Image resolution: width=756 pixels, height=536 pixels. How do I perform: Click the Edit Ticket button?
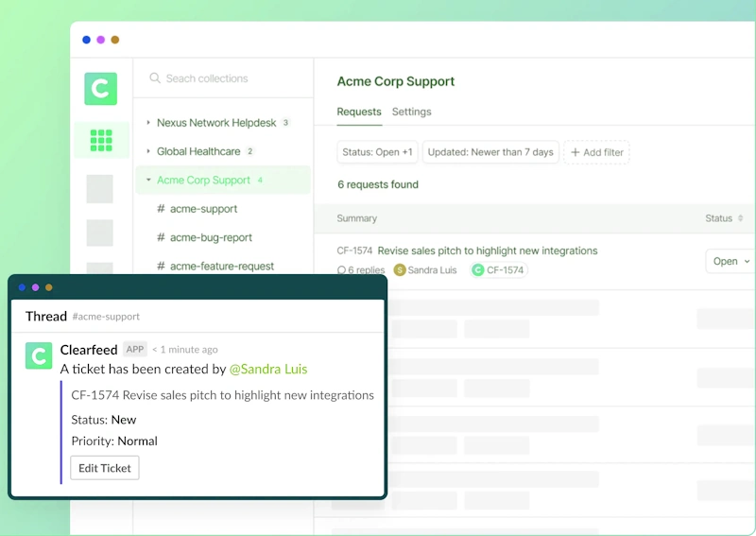click(x=105, y=468)
